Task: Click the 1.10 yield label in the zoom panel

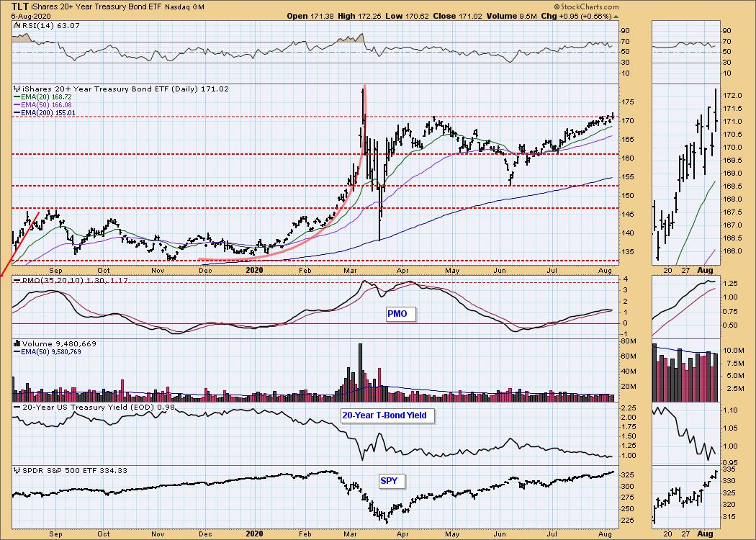Action: [732, 410]
